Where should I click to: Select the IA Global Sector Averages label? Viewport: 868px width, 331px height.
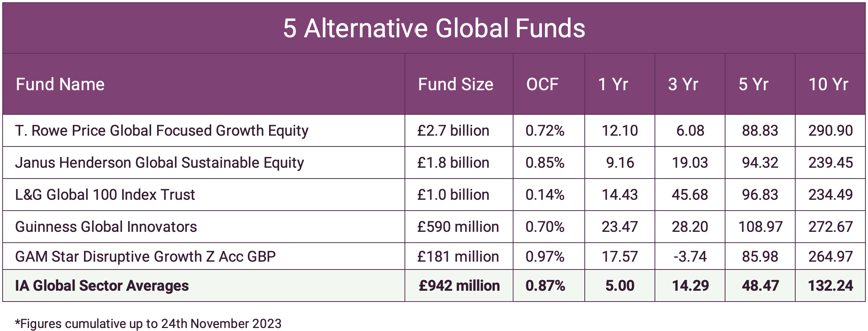102,286
